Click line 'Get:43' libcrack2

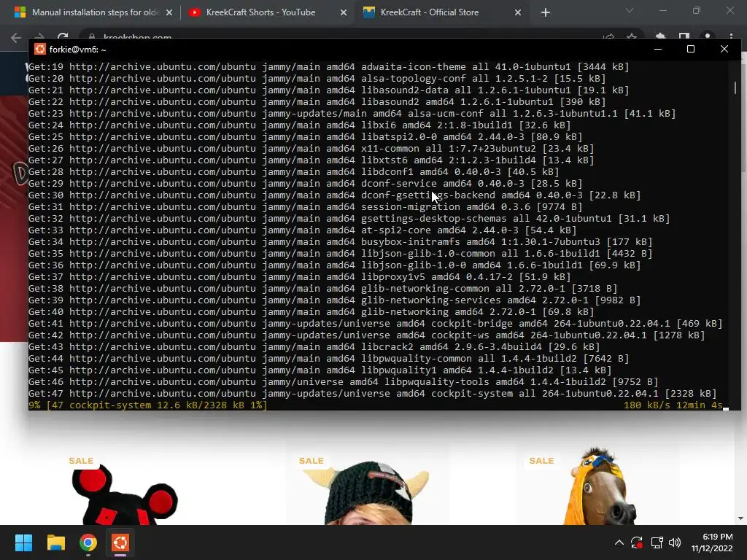(x=314, y=346)
